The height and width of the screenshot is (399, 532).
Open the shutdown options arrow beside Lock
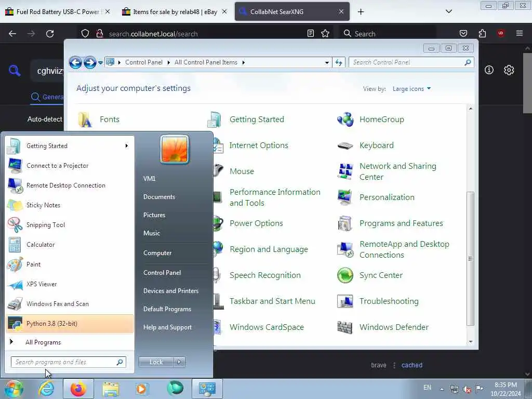[x=179, y=362]
